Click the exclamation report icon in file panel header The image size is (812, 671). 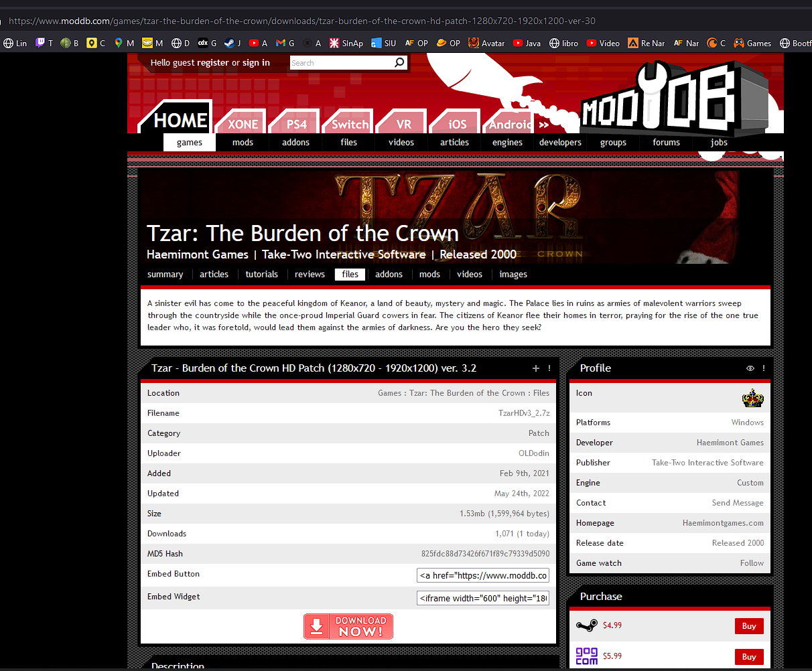(549, 368)
